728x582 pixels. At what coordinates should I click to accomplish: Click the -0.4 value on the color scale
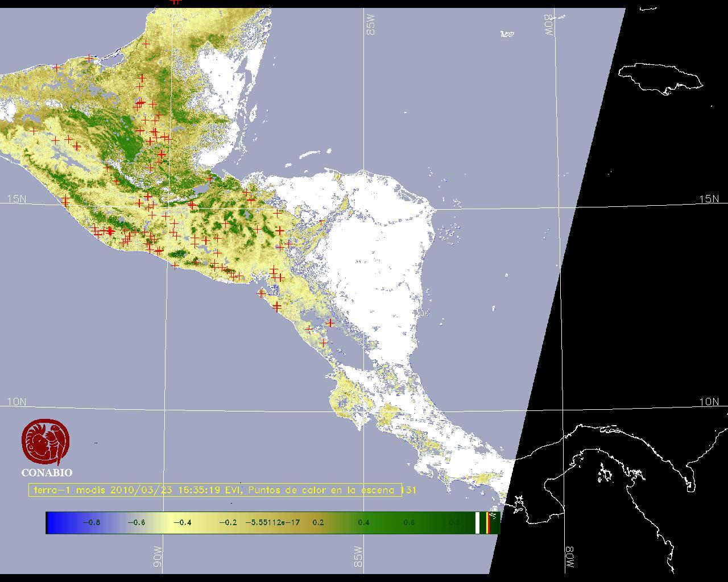click(x=182, y=522)
